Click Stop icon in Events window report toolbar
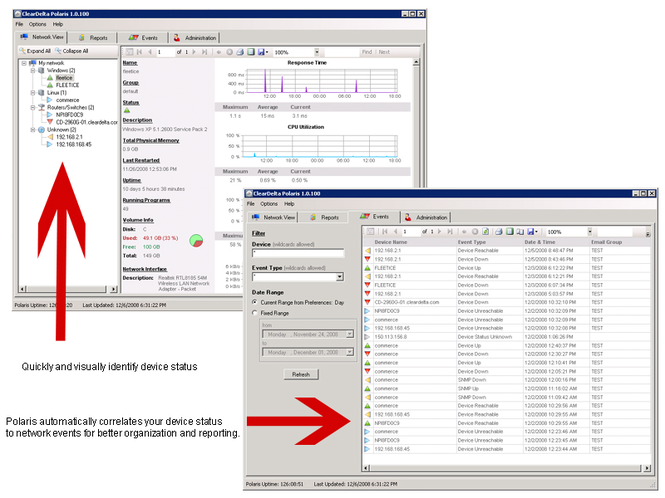 pos(475,232)
